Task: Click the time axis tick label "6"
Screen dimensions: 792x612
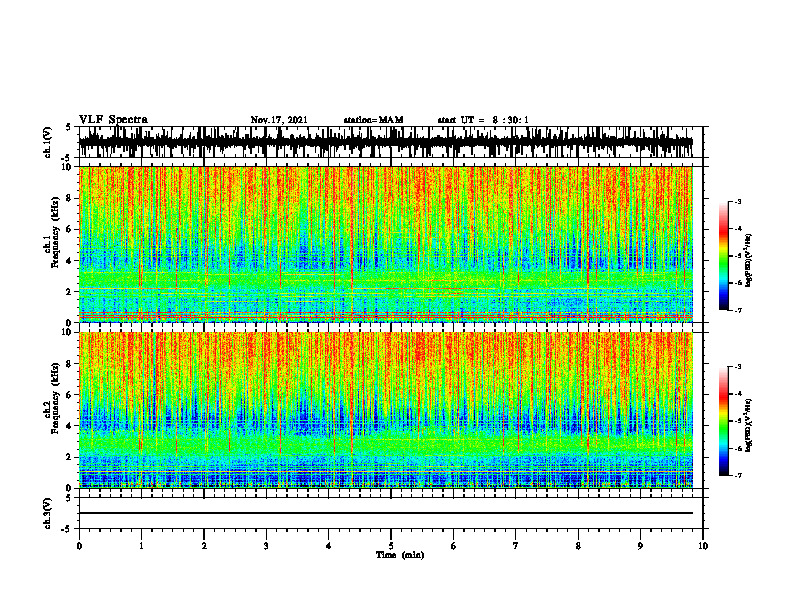Action: [454, 546]
